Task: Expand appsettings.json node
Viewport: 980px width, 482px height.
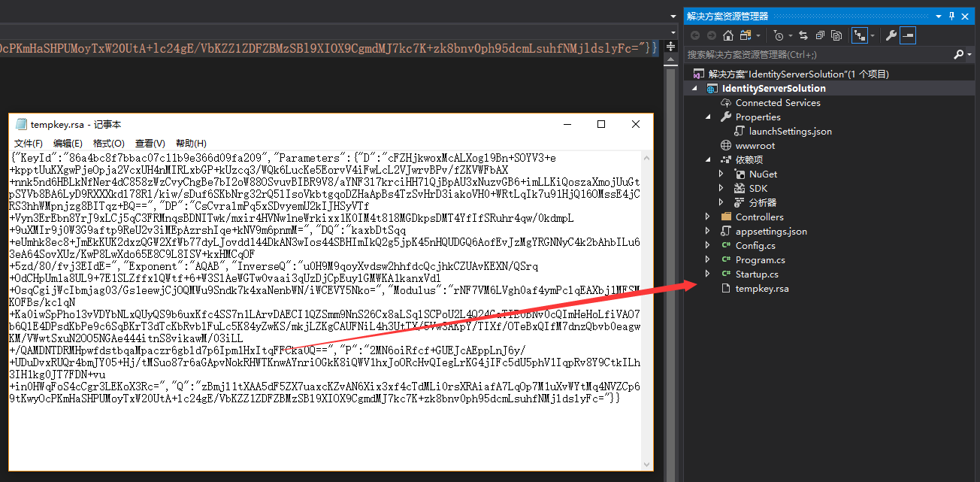Action: pos(708,231)
